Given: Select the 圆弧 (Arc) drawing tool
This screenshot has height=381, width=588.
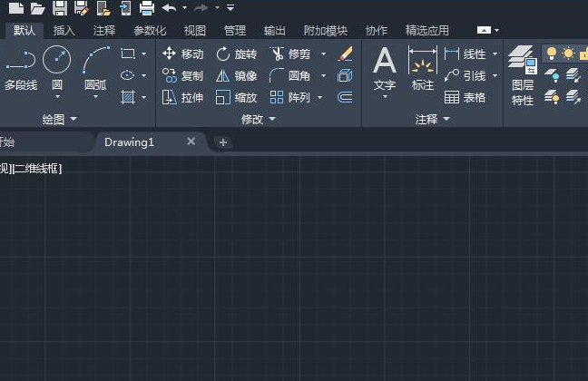Looking at the screenshot, I should tap(95, 69).
